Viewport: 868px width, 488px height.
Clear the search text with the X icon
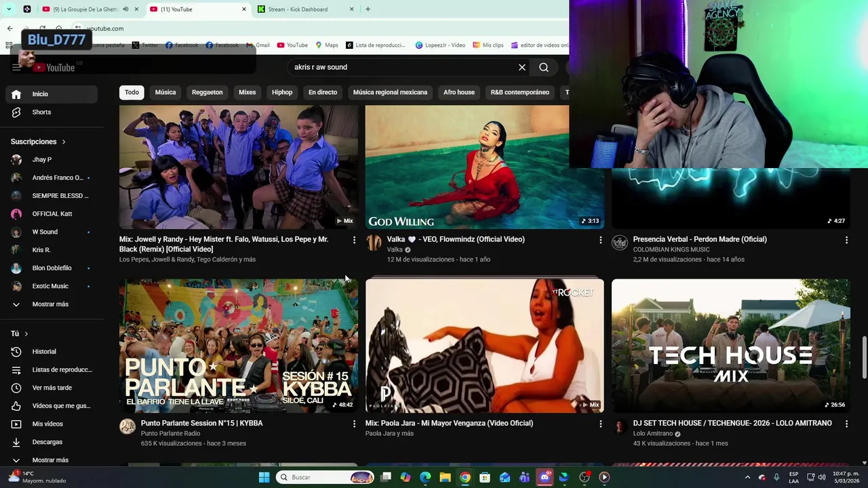coord(522,67)
